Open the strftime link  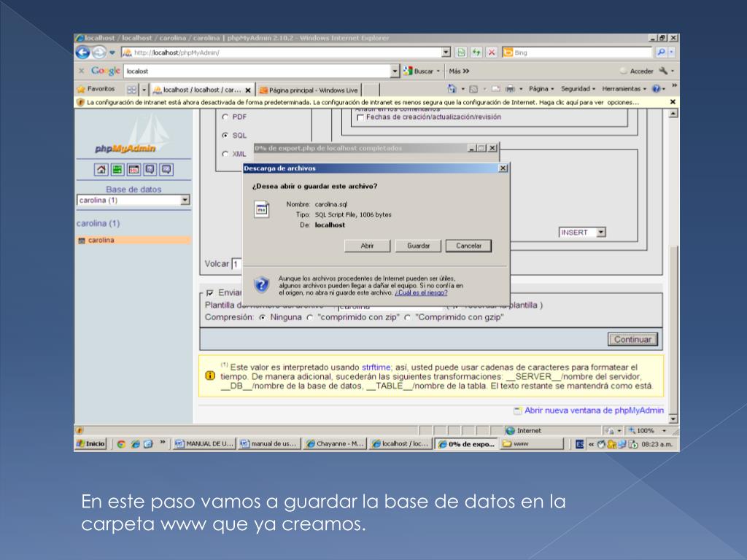(x=376, y=367)
